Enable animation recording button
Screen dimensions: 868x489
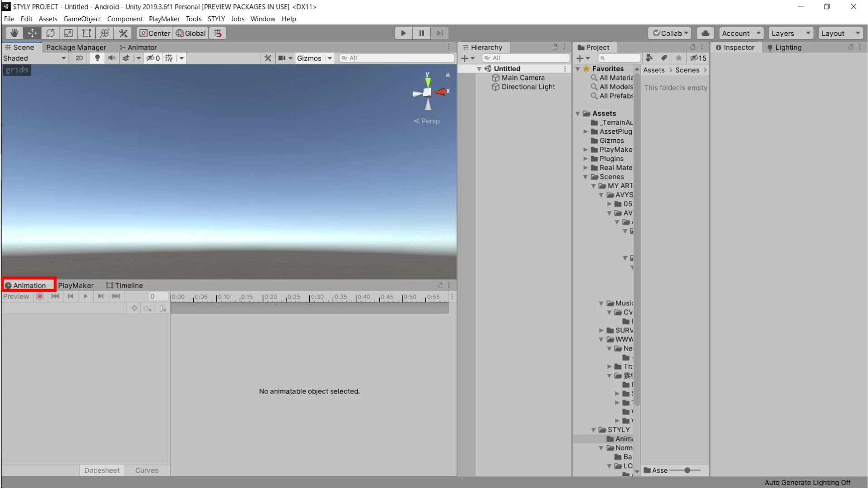click(x=40, y=297)
